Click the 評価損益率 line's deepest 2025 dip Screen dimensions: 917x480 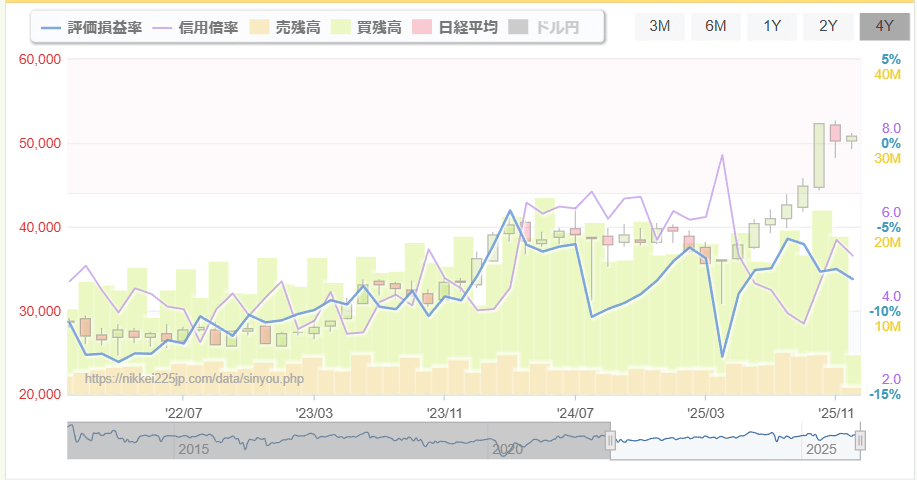tap(722, 356)
